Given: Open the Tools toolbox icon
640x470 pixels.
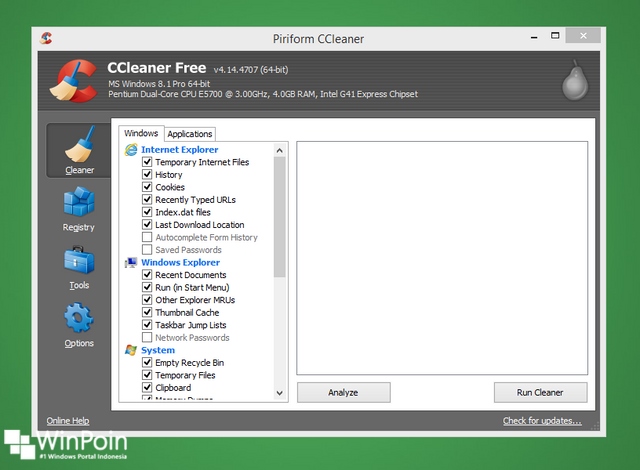Looking at the screenshot, I should click(79, 262).
